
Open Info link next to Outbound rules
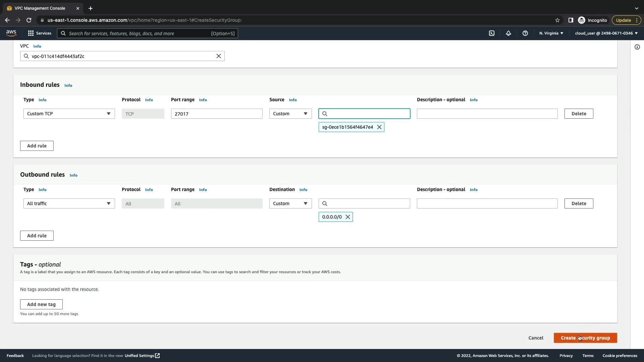click(x=73, y=175)
